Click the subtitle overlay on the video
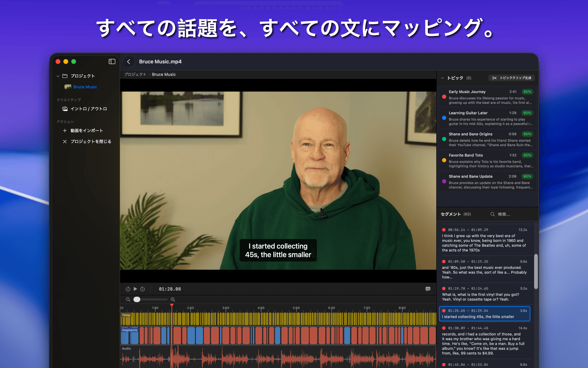 pyautogui.click(x=278, y=250)
